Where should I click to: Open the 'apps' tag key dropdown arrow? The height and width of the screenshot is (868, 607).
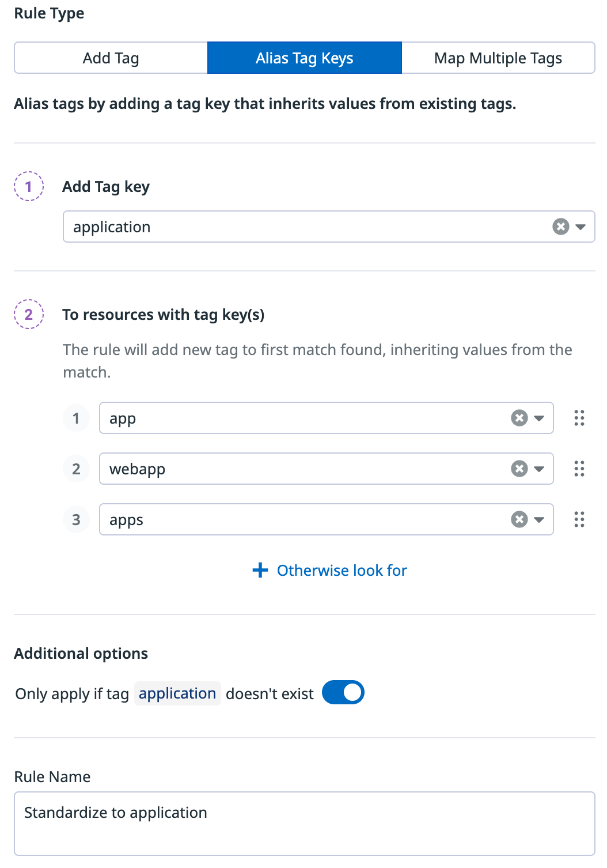click(539, 519)
